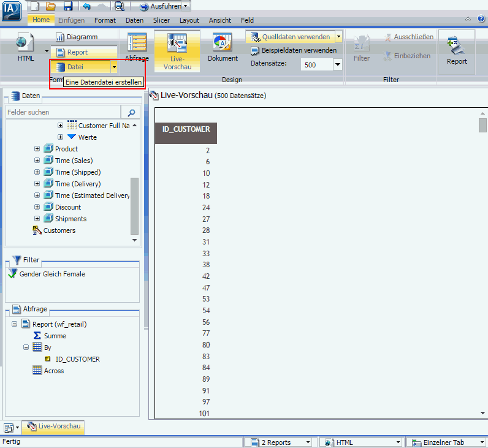The width and height of the screenshot is (488, 448).
Task: Open Quelldaten verwenden dropdown arrow
Action: pos(338,37)
